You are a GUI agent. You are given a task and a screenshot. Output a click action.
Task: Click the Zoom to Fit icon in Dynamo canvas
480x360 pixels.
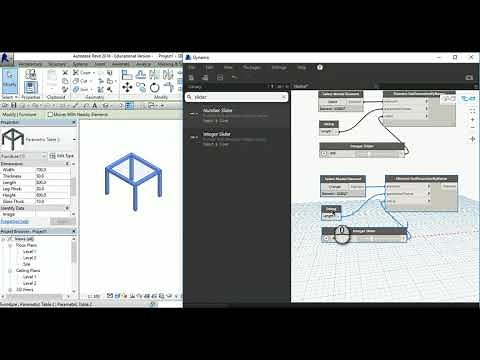coord(472,110)
